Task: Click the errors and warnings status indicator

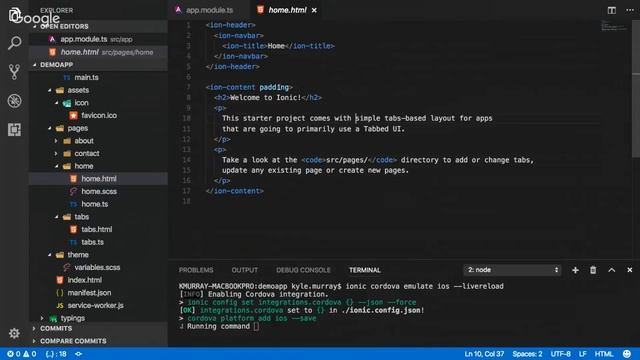Action: [22, 354]
